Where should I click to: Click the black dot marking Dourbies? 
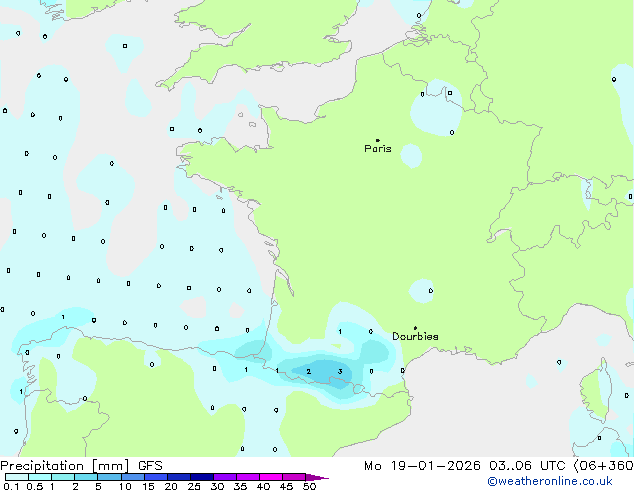coord(415,328)
